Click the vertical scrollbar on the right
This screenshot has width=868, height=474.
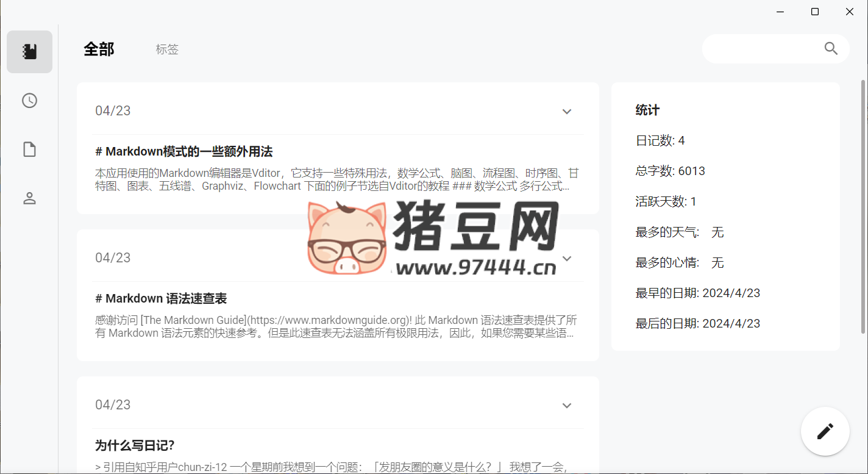point(863,207)
